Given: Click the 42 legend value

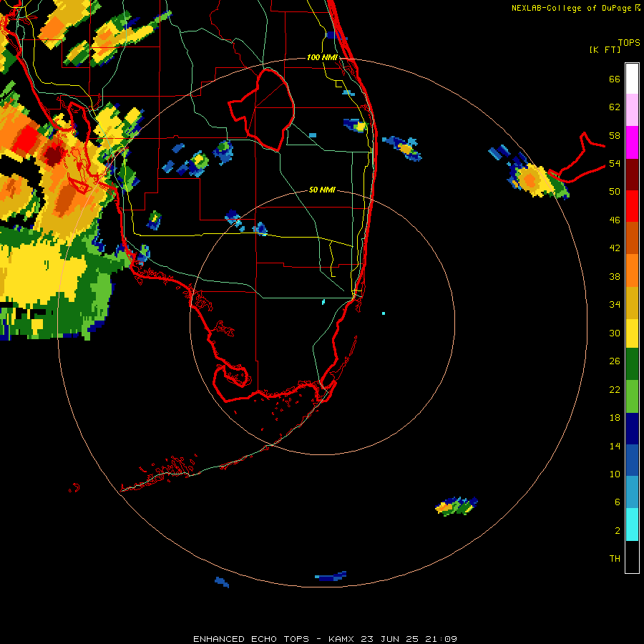Looking at the screenshot, I should point(615,248).
